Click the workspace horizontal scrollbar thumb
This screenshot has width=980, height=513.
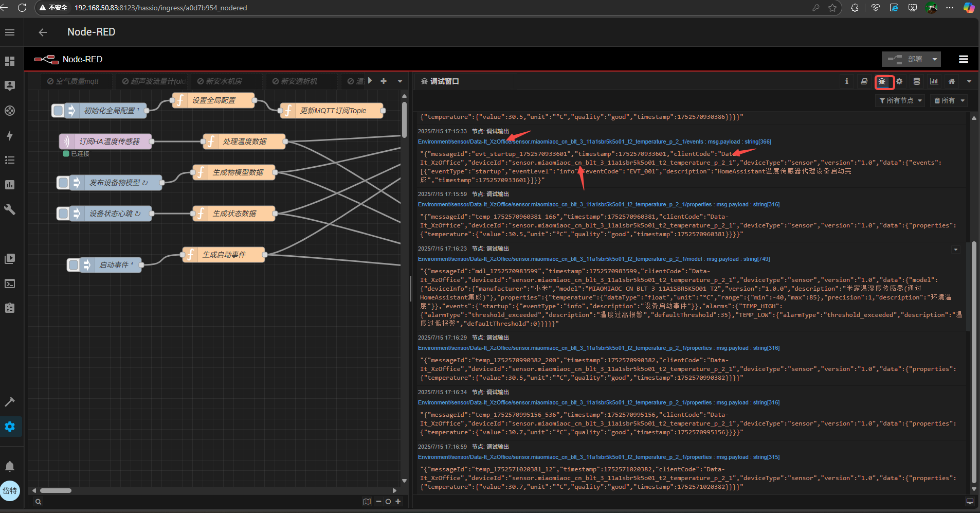[x=56, y=490]
